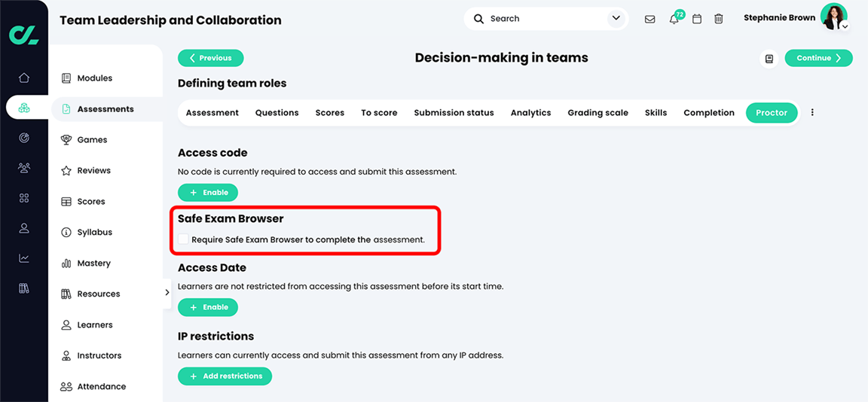
Task: Open the messages envelope icon
Action: tap(649, 19)
